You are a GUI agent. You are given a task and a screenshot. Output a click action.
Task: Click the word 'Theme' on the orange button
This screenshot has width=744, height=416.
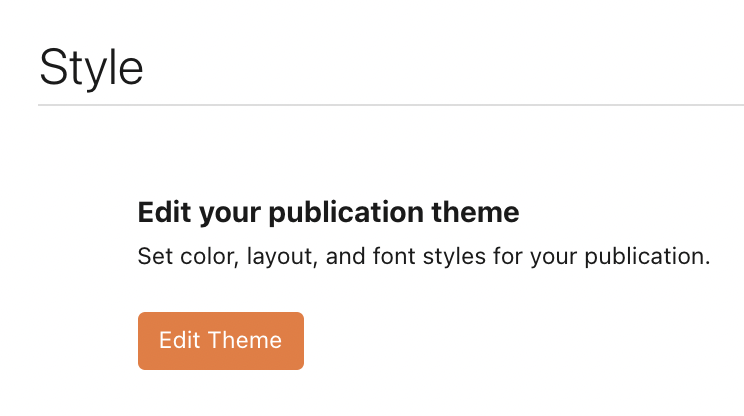245,340
